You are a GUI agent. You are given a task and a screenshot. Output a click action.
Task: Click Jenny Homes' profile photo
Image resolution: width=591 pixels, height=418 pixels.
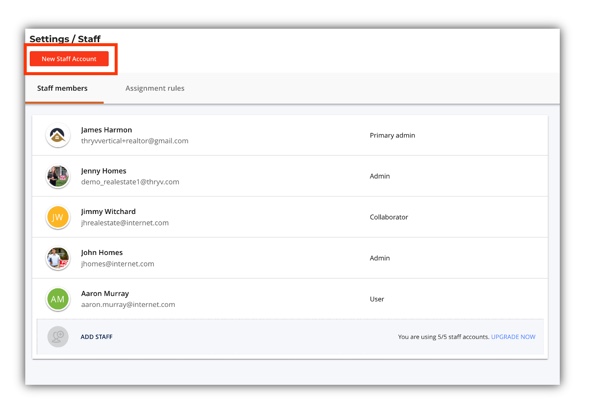click(x=58, y=176)
